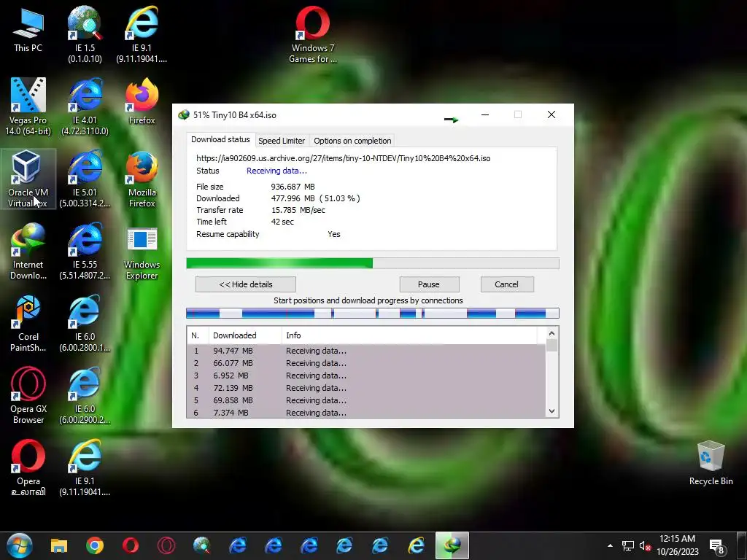Viewport: 747px width, 560px height.
Task: Click the Windows Start orb
Action: click(20, 545)
